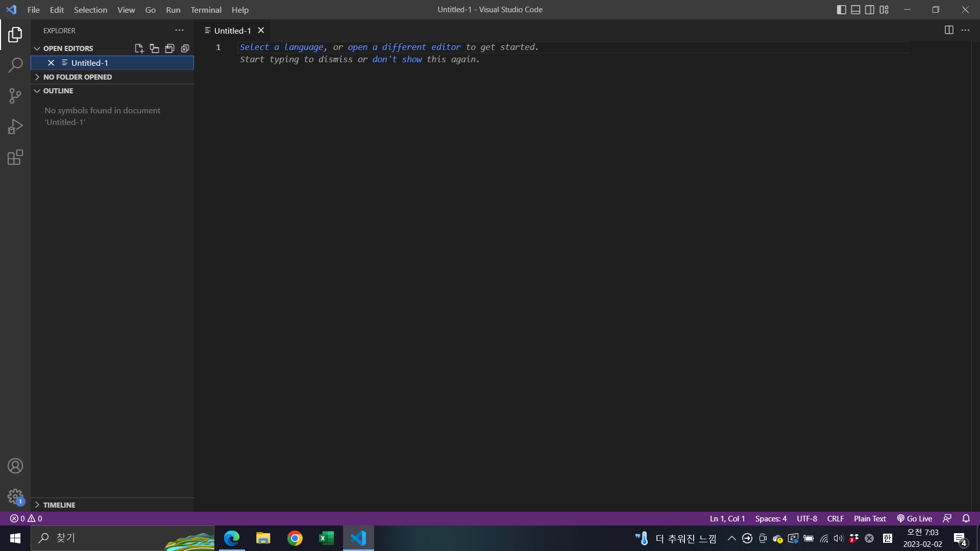Click Save All icon in Open Editors
Screen dimensions: 980x551
tap(169, 48)
